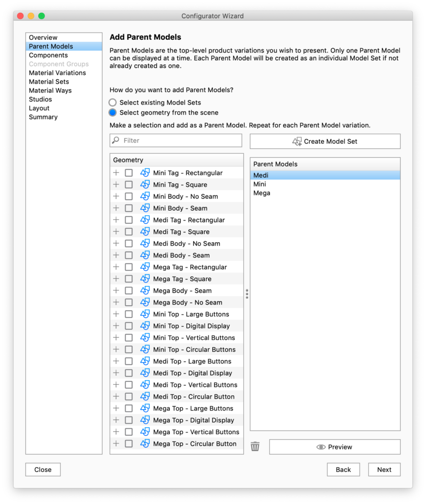Click the vertical splitter handle between the lists
This screenshot has height=504, width=426.
tap(247, 294)
